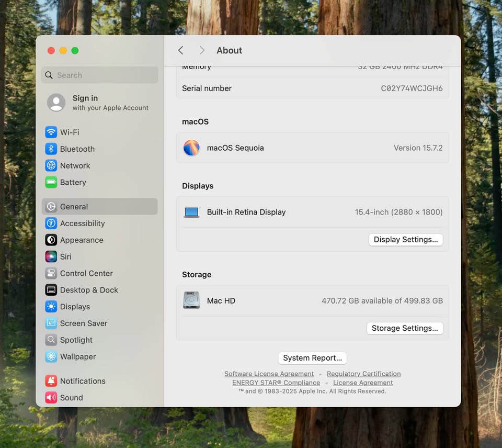This screenshot has height=448, width=502.
Task: Select the Control Center icon
Action: coord(51,274)
